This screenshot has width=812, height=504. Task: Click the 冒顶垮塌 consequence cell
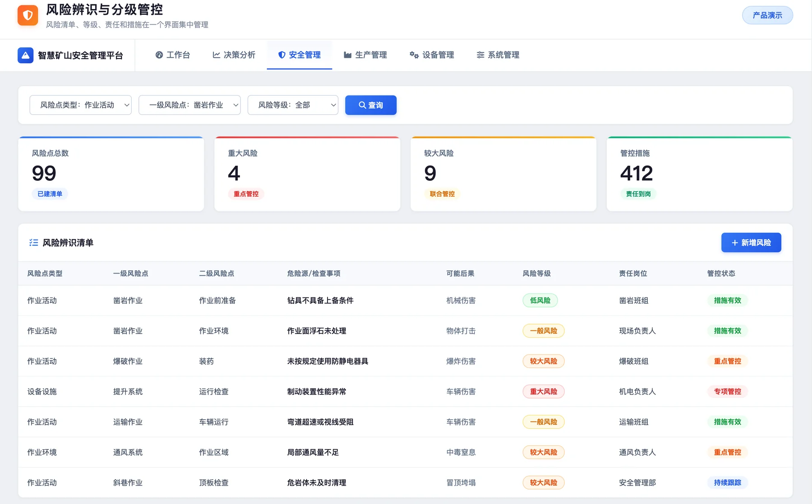(x=461, y=483)
